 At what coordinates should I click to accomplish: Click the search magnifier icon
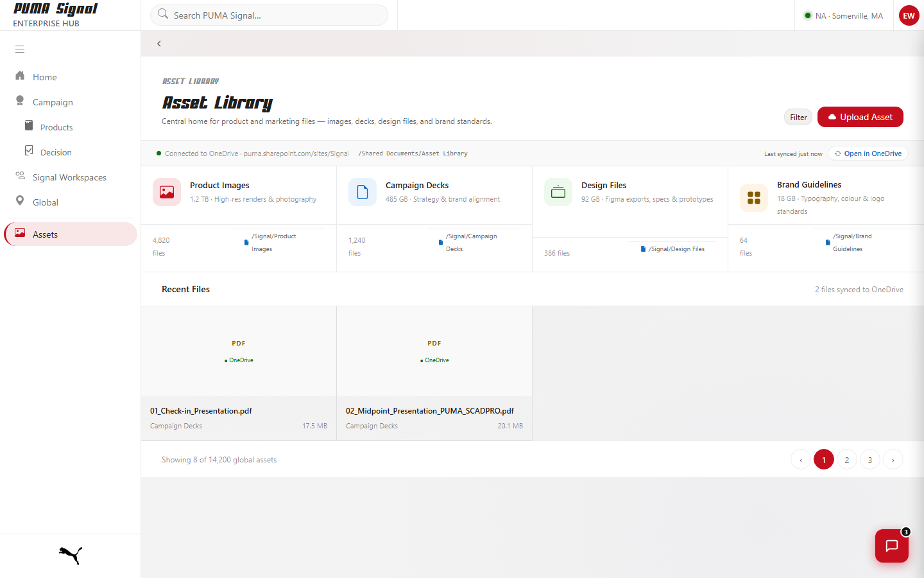tap(163, 14)
